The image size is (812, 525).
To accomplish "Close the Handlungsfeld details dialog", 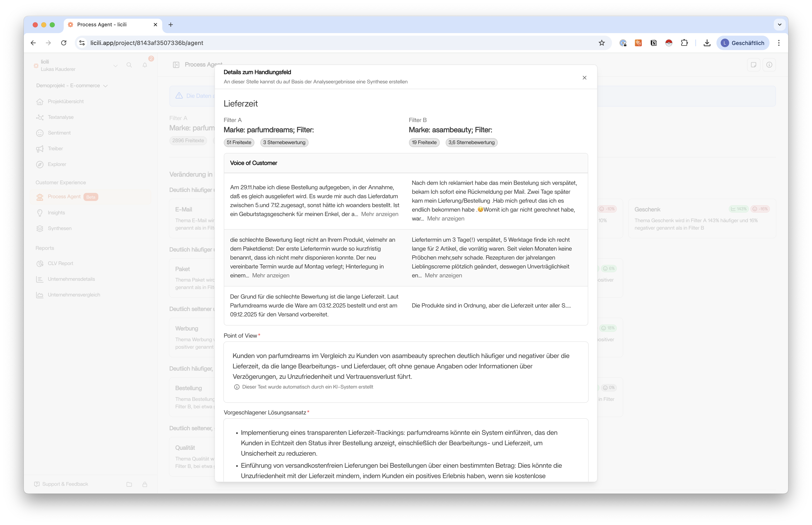I will (x=584, y=78).
